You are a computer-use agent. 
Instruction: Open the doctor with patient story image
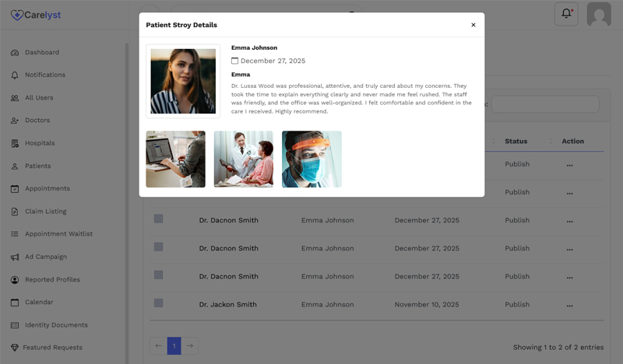click(x=244, y=159)
